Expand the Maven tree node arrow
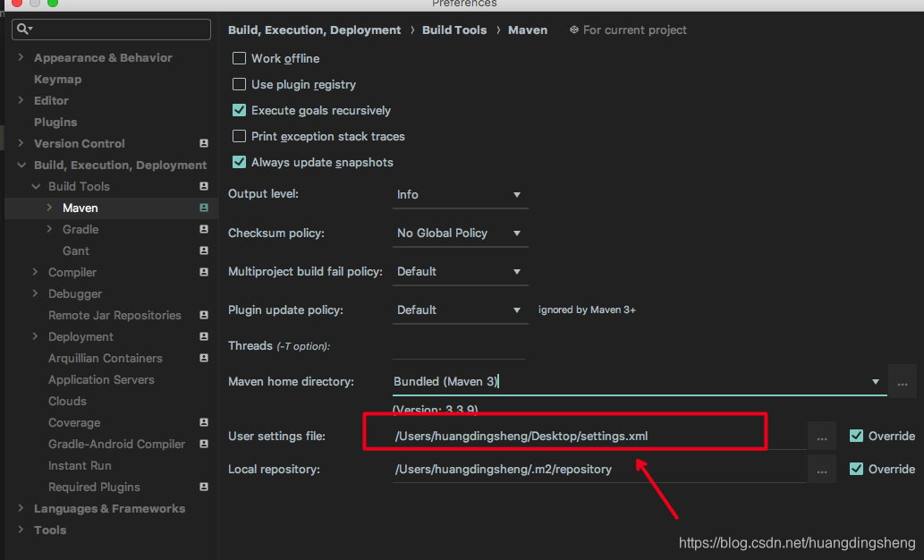924x560 pixels. pos(49,208)
